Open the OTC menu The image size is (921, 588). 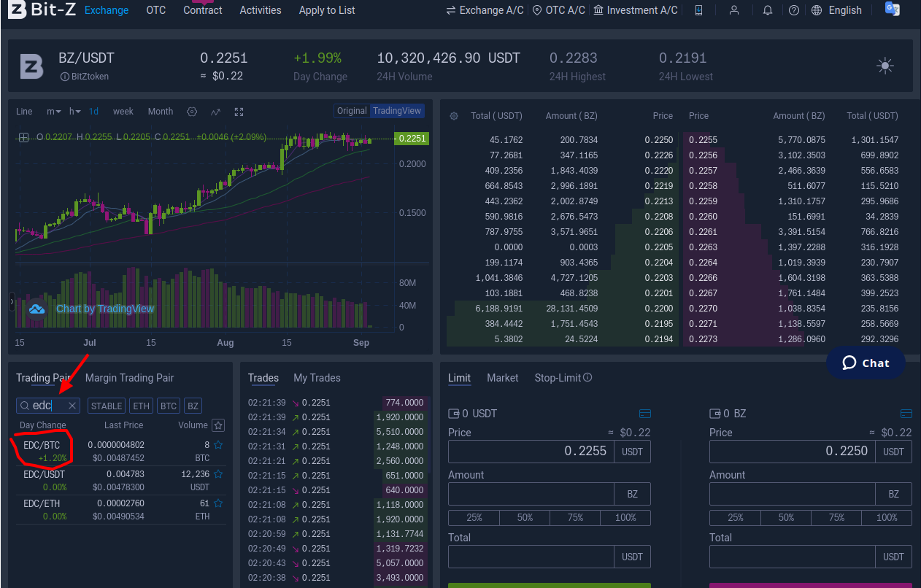(x=156, y=10)
